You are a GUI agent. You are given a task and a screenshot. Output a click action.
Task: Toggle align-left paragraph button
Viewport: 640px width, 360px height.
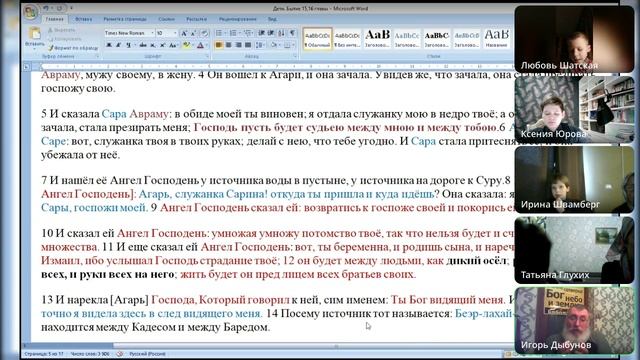[x=219, y=45]
